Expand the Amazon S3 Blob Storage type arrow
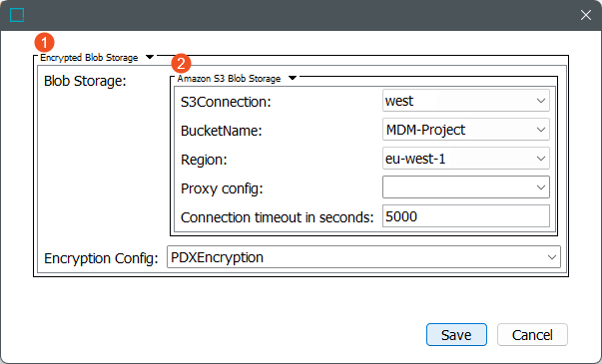 (x=293, y=78)
